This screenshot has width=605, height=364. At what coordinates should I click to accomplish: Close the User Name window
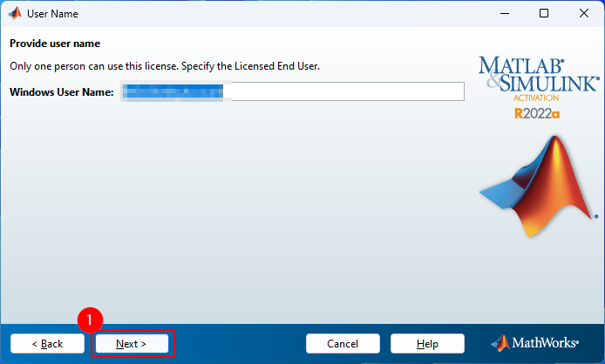[584, 13]
